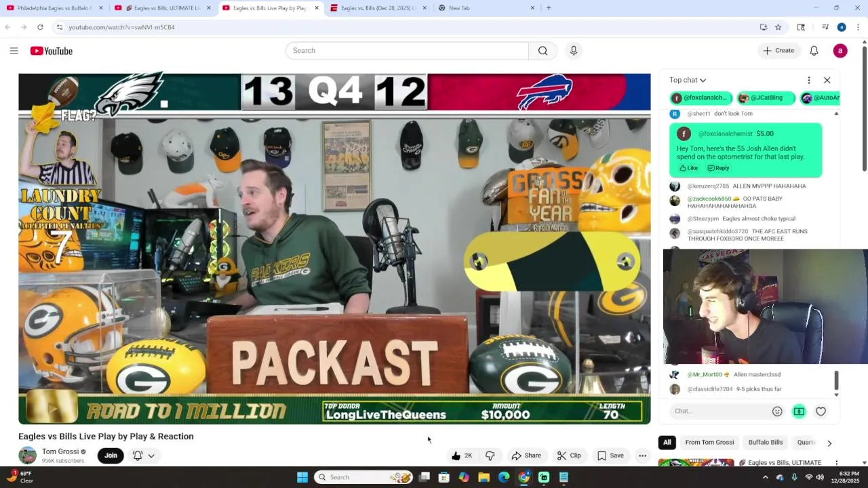
Task: Click @foxclanalch pinned Super Chat chip
Action: (x=701, y=98)
